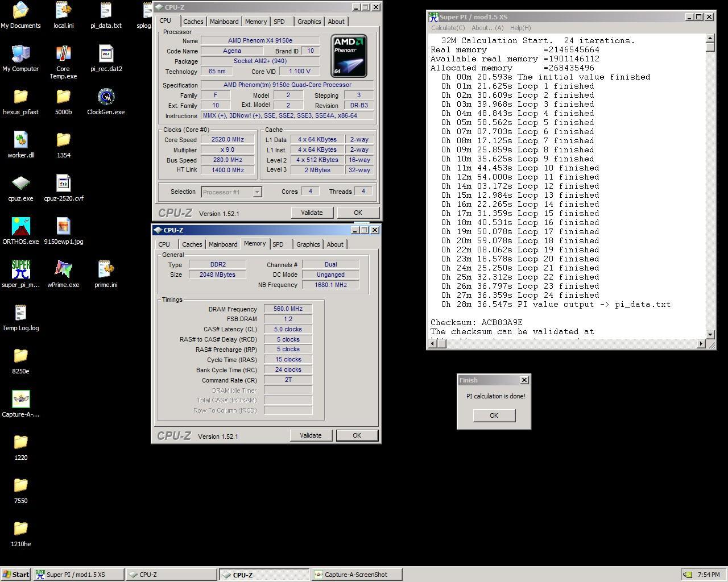Image resolution: width=728 pixels, height=582 pixels.
Task: Click the Core Speed value field
Action: coord(228,140)
